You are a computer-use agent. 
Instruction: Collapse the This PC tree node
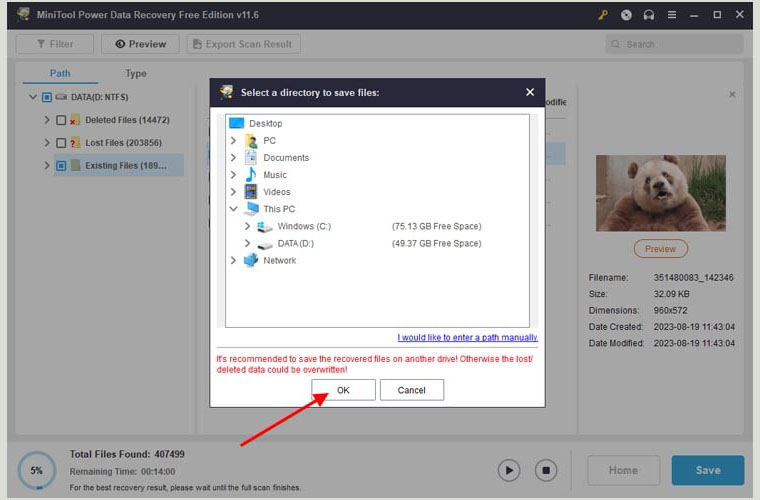233,209
